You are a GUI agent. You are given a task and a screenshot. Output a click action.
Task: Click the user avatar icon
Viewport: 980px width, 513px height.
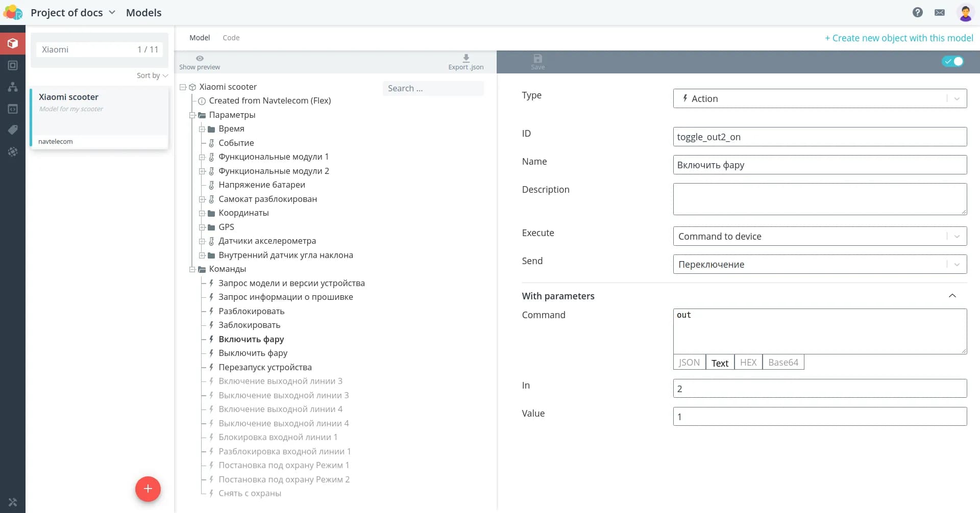point(965,12)
